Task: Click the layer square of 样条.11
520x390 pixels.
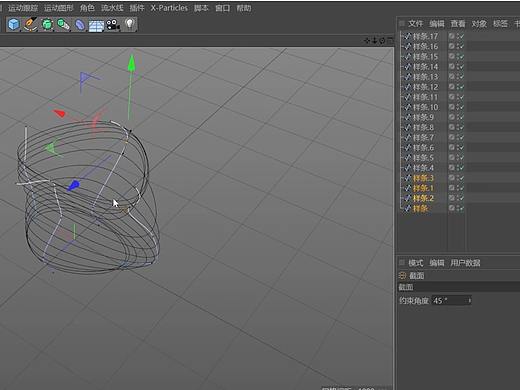Action: pyautogui.click(x=452, y=97)
